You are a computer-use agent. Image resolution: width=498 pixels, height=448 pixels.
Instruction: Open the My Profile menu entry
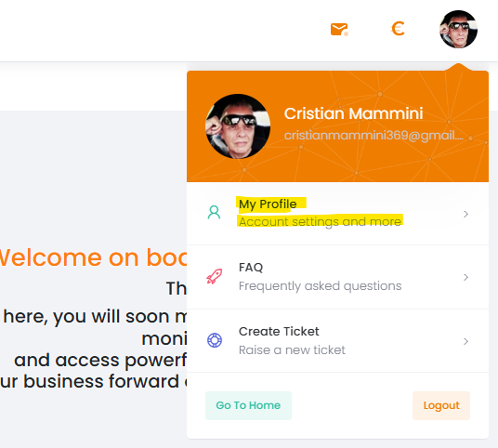337,213
